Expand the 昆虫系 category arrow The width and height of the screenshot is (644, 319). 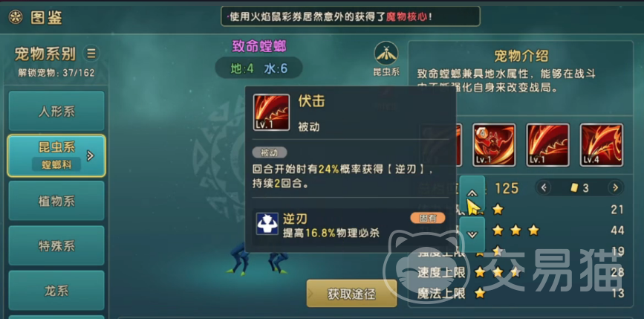91,156
